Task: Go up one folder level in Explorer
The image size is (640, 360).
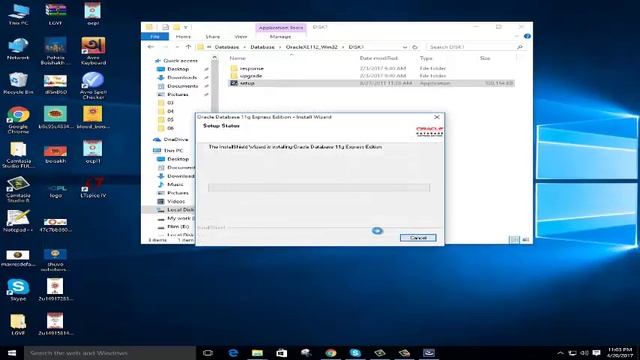Action: [188, 47]
